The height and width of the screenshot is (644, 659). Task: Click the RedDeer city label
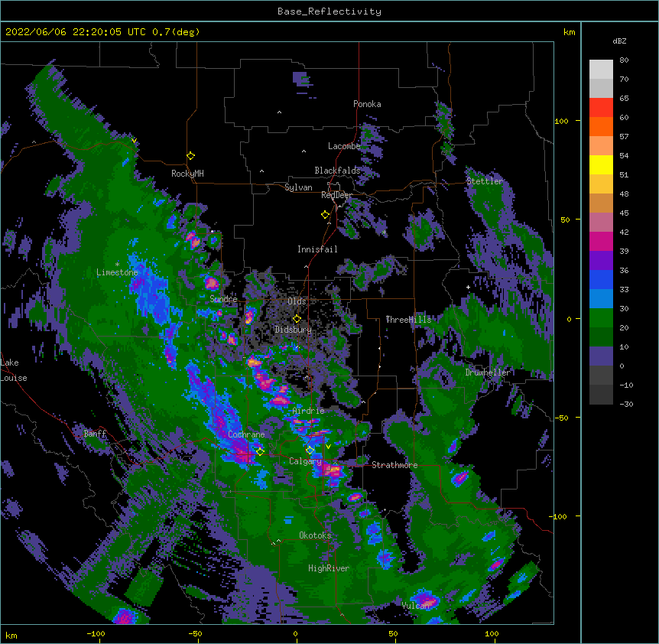pos(336,196)
